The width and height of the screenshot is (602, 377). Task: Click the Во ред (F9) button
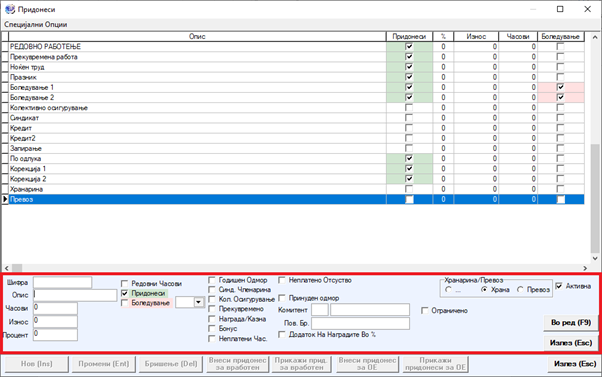(571, 323)
